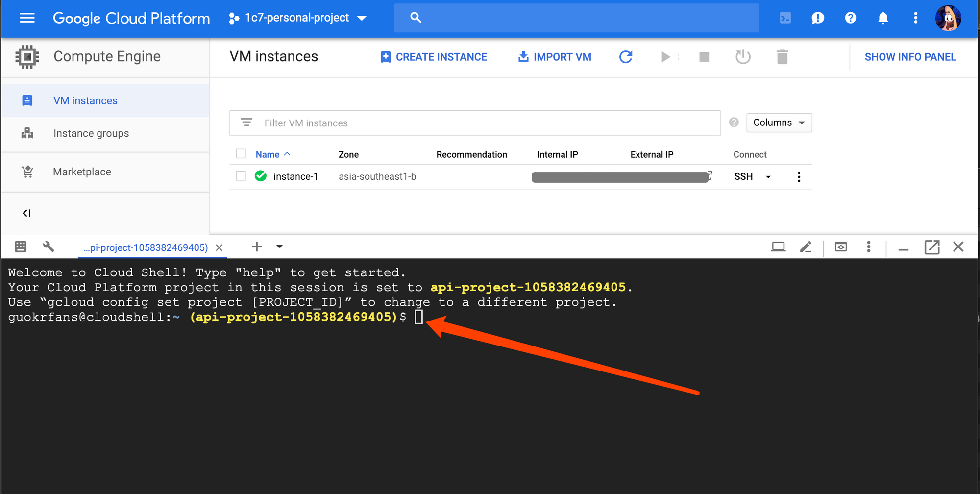The image size is (980, 494).
Task: Open the Cloud Shell terminal icon in header
Action: (785, 18)
